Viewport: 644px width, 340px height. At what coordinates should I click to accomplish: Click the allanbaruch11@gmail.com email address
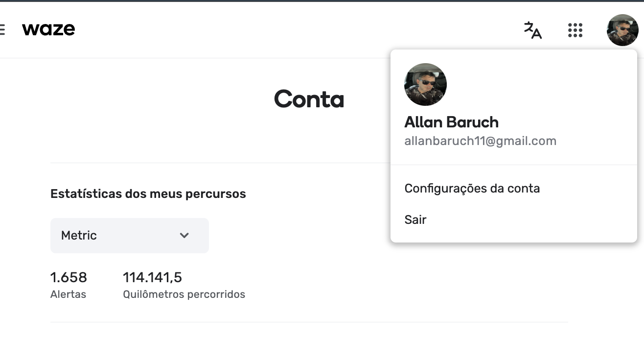[481, 141]
